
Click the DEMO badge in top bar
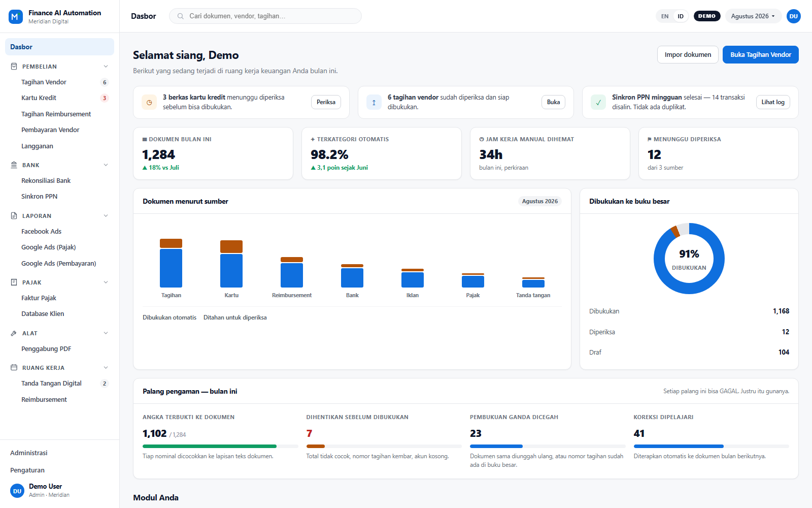(706, 16)
